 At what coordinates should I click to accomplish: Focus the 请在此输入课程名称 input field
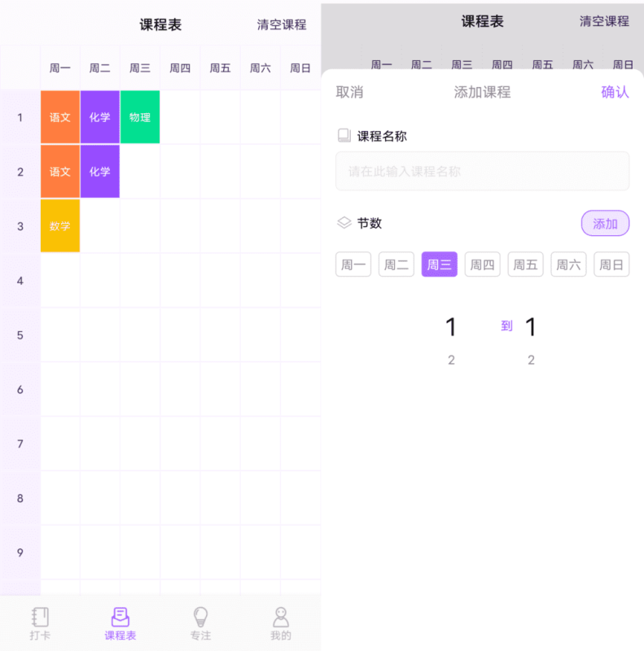[x=482, y=171]
